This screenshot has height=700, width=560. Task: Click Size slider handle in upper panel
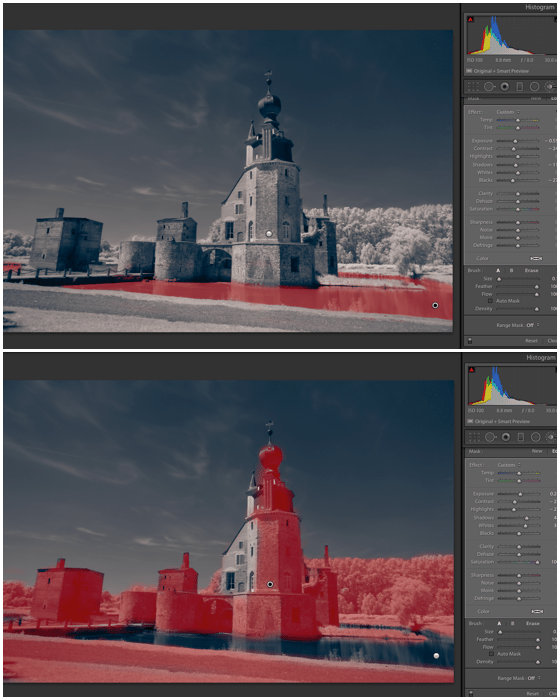(x=499, y=279)
